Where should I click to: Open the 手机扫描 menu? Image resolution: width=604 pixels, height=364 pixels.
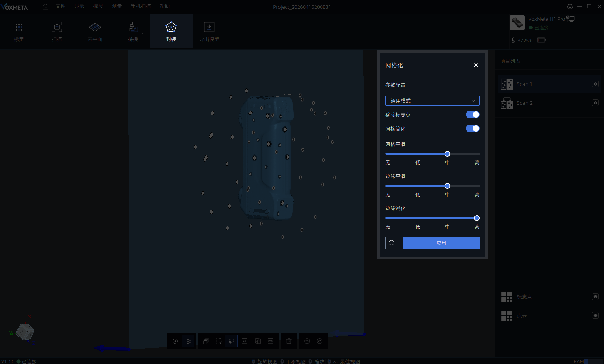click(x=141, y=6)
